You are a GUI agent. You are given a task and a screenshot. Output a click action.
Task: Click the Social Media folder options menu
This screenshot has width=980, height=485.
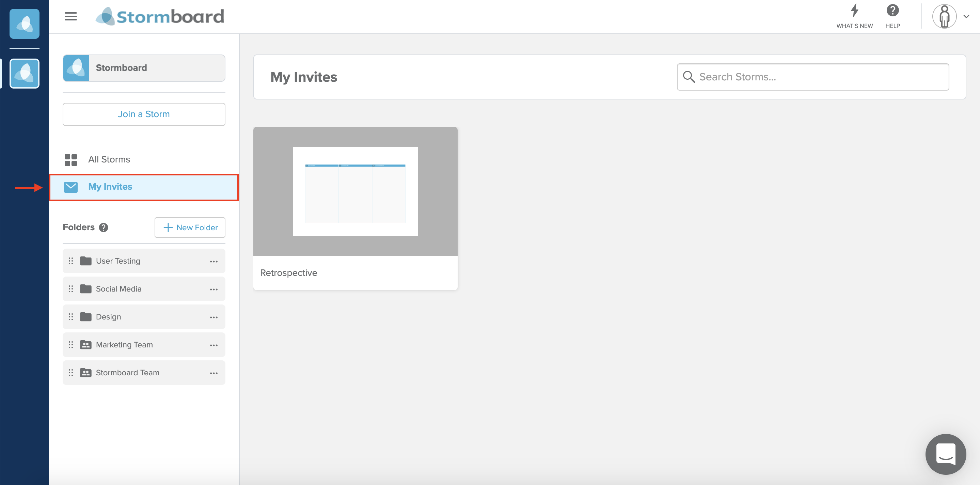[x=214, y=289]
